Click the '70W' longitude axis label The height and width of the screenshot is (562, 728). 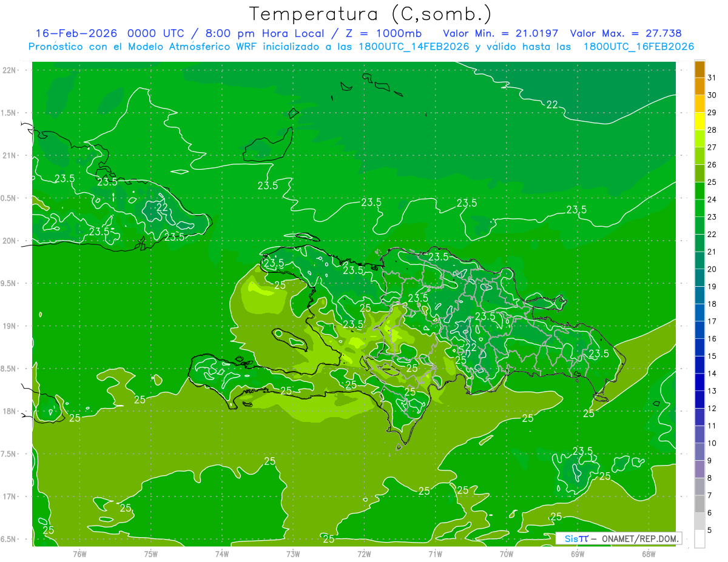click(507, 554)
